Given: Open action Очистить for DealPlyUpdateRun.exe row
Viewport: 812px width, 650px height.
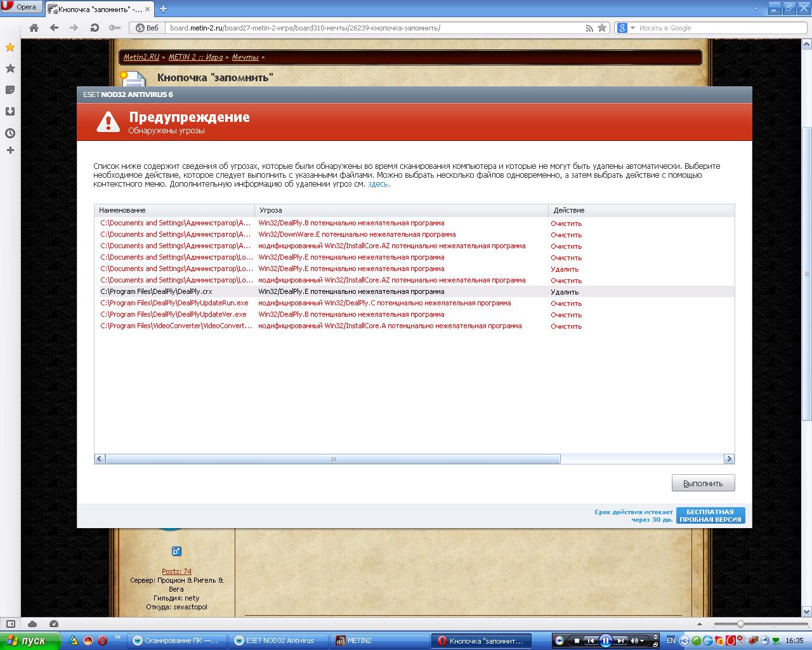Looking at the screenshot, I should [x=566, y=303].
